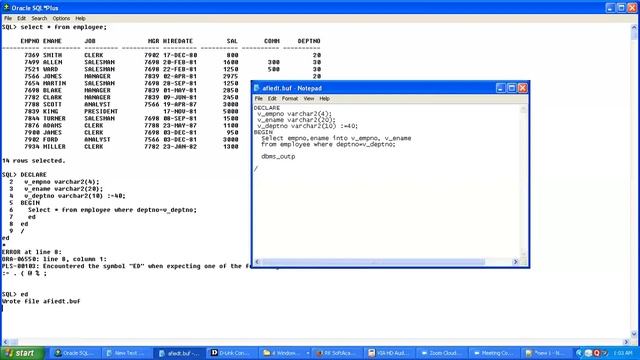Restore down the Oracle SQL*Plus window
The image size is (640, 360).
pyautogui.click(x=621, y=8)
